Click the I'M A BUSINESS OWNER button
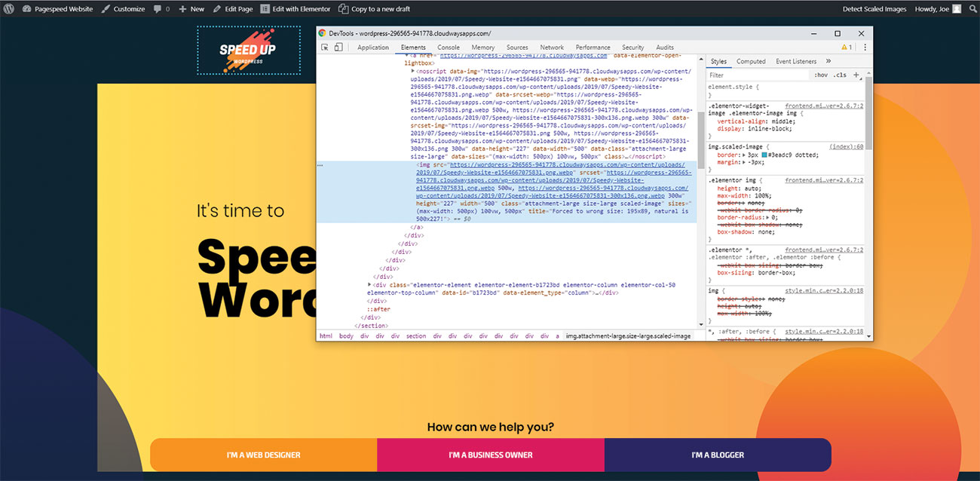Image resolution: width=980 pixels, height=481 pixels. click(491, 455)
